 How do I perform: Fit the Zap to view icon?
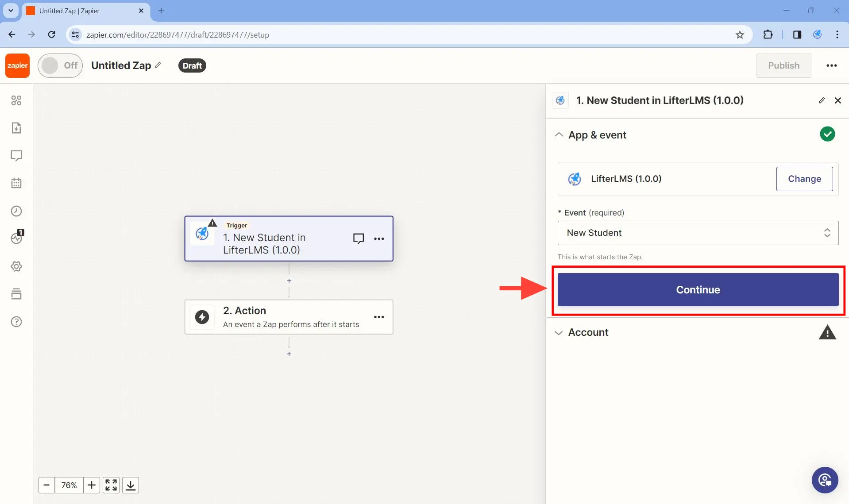(x=111, y=485)
